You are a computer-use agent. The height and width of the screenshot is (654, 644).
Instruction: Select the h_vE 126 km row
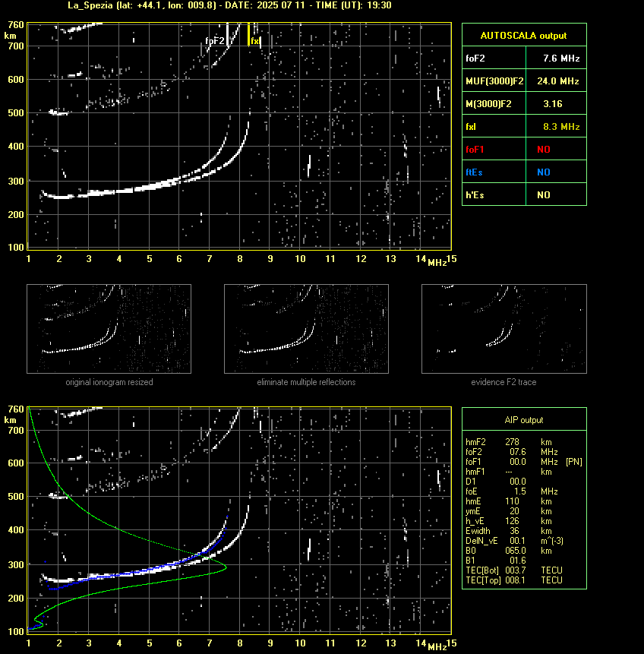[x=509, y=521]
